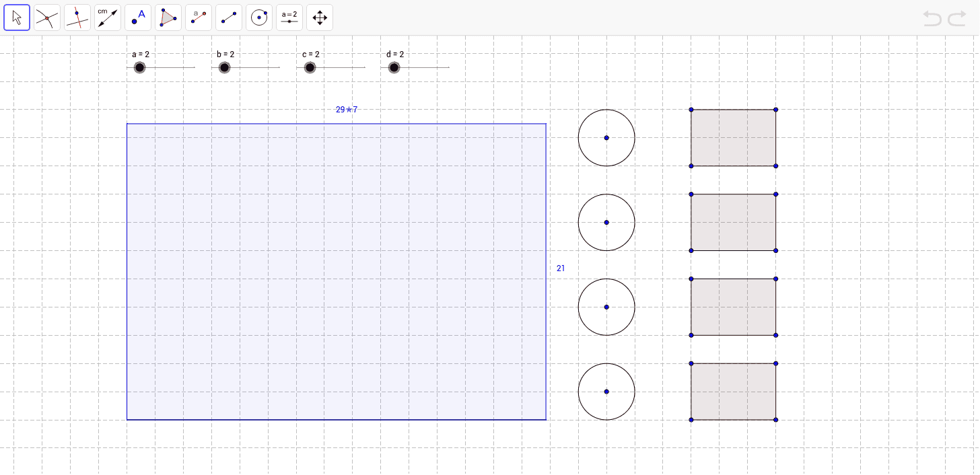Select the Segment between two points tool
Viewport: 980px width, 475px height.
tap(229, 17)
